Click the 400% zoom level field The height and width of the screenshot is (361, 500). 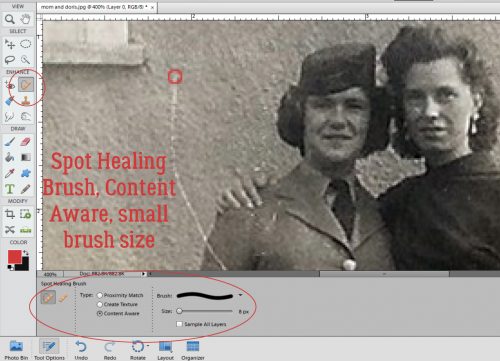pyautogui.click(x=50, y=274)
